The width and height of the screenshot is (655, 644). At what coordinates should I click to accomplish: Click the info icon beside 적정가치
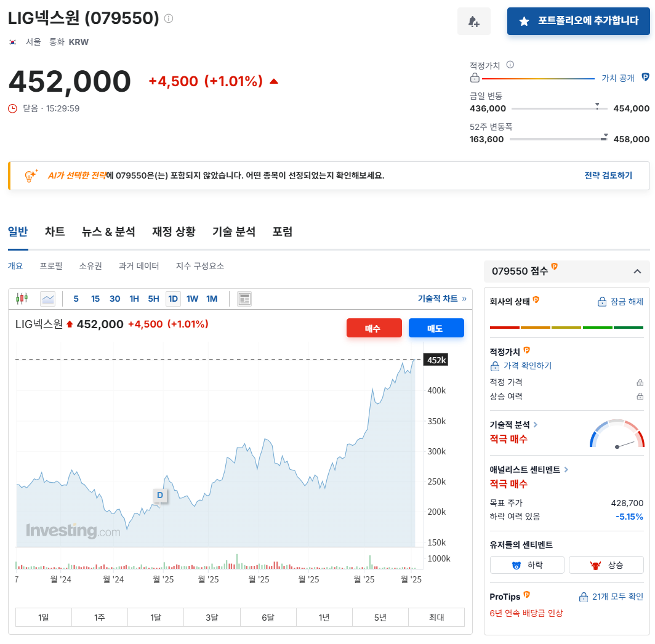click(x=510, y=65)
